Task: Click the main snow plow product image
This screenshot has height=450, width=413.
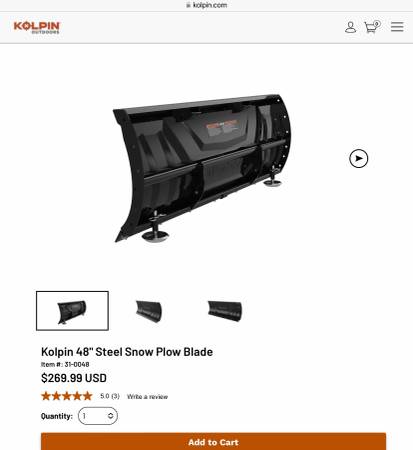Action: pos(202,168)
